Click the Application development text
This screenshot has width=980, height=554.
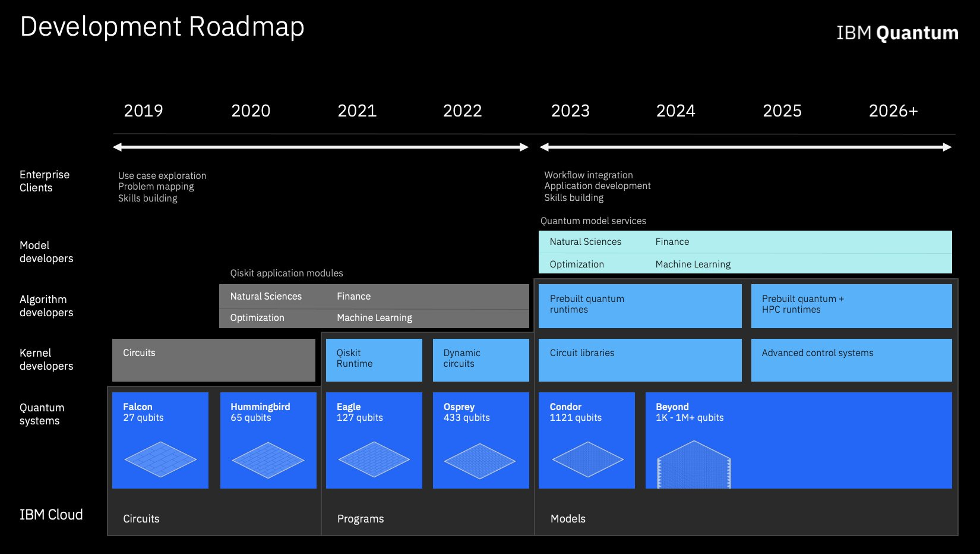[x=598, y=186]
